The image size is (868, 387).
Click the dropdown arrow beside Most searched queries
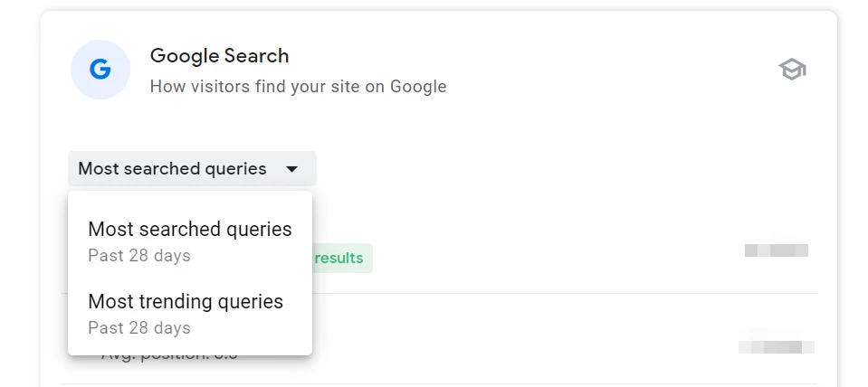[291, 169]
